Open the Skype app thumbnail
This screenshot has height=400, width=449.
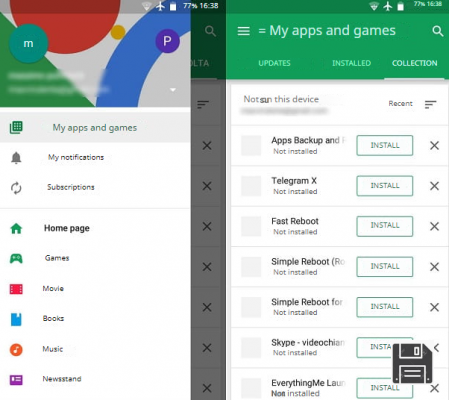pos(251,348)
